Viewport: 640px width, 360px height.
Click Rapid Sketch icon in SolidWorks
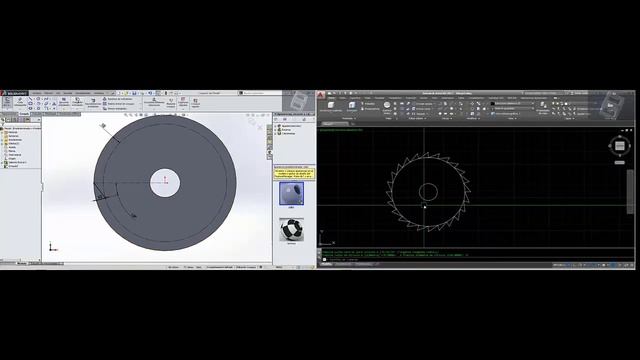pyautogui.click(x=196, y=102)
